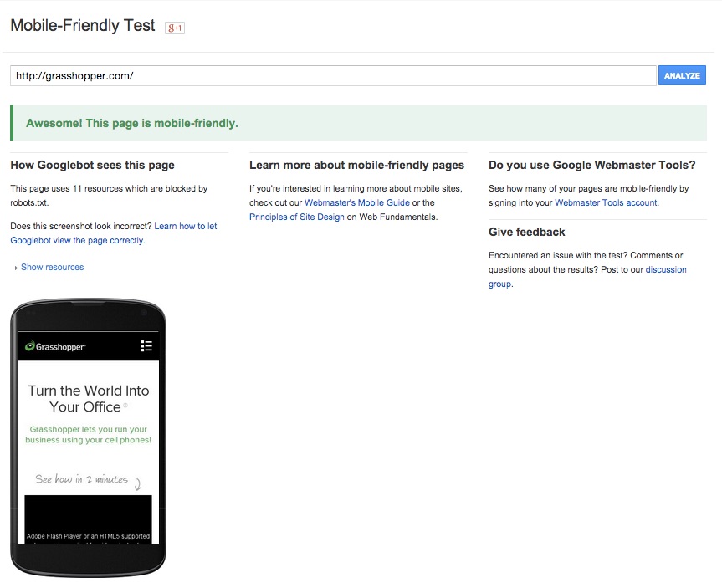Click the Mobile-Friendly Test page title
The width and height of the screenshot is (722, 588).
click(x=83, y=26)
